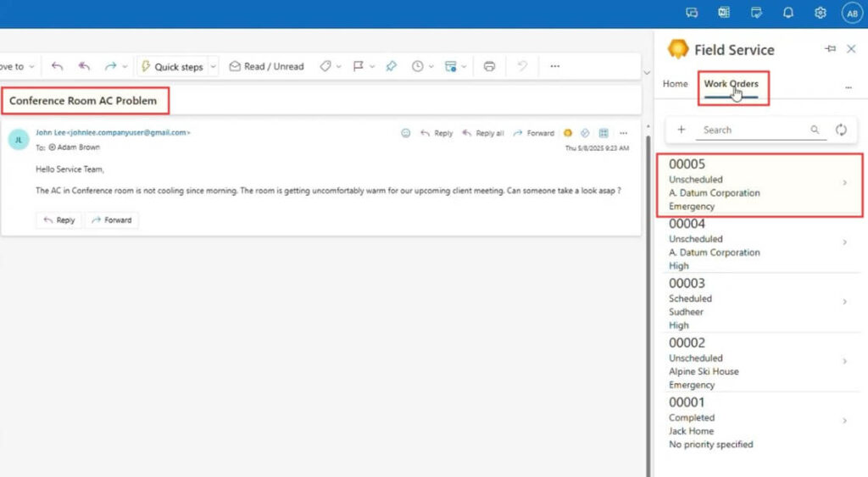Click the Undo icon in toolbar
The width and height of the screenshot is (868, 477).
(x=522, y=66)
